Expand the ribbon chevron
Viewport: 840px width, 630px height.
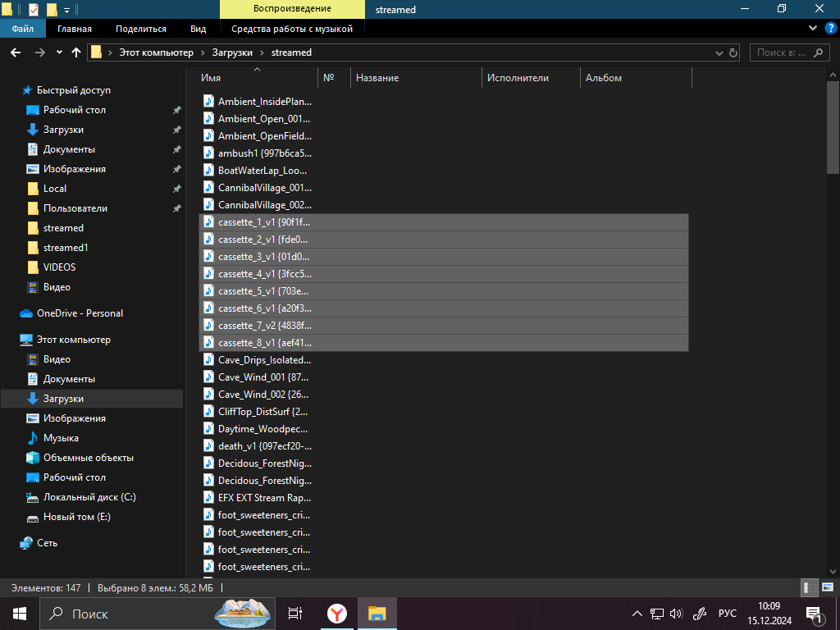click(813, 29)
